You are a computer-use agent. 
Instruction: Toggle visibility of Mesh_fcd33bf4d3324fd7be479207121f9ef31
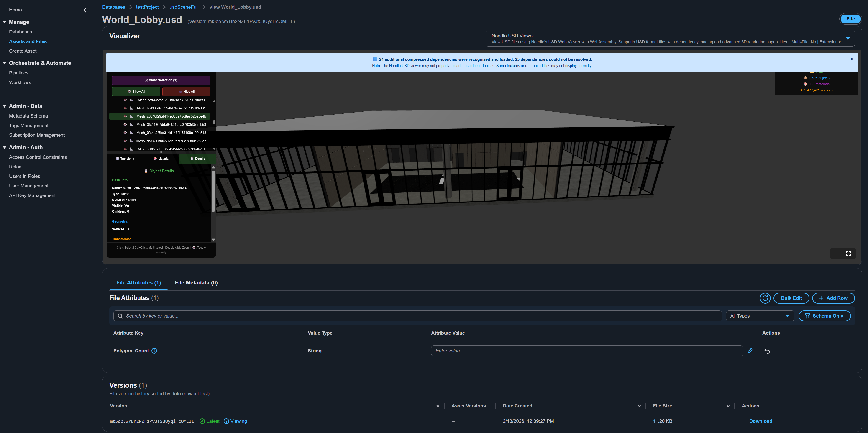(x=125, y=108)
